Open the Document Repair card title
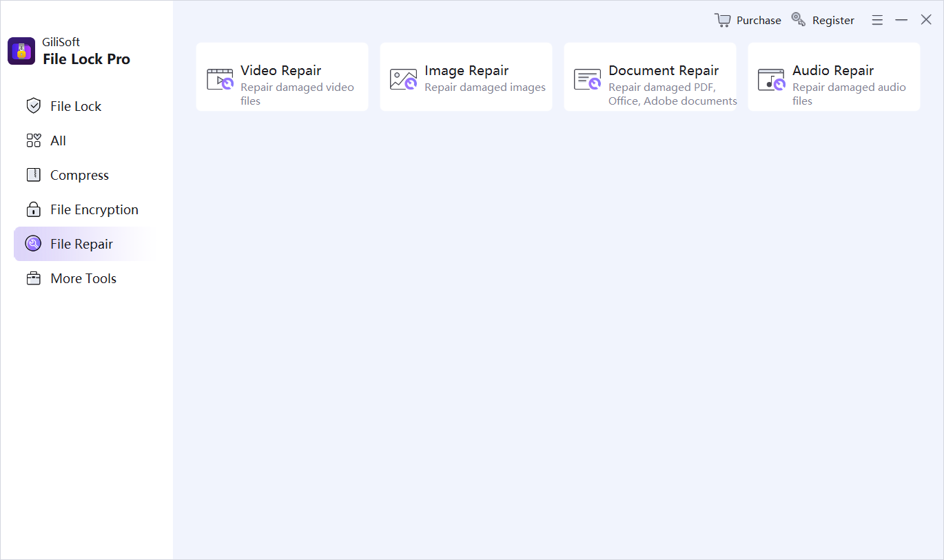Viewport: 944px width, 560px height. pos(664,70)
